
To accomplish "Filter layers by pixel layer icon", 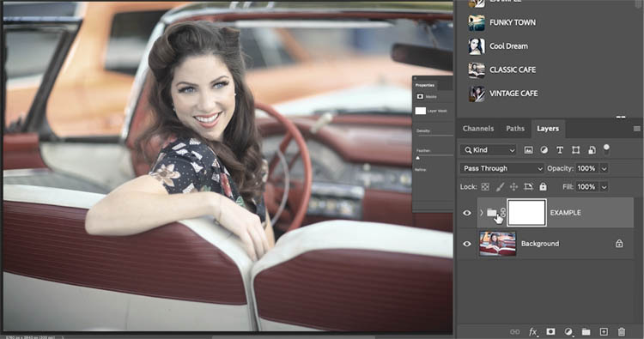I will 528,150.
